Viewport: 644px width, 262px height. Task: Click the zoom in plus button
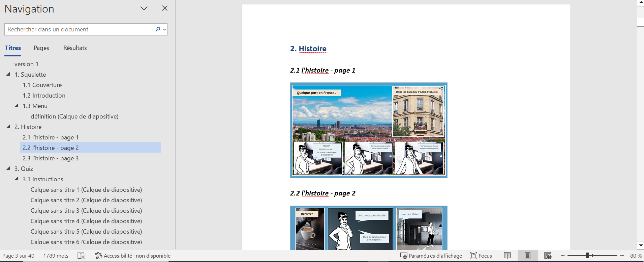(x=622, y=256)
